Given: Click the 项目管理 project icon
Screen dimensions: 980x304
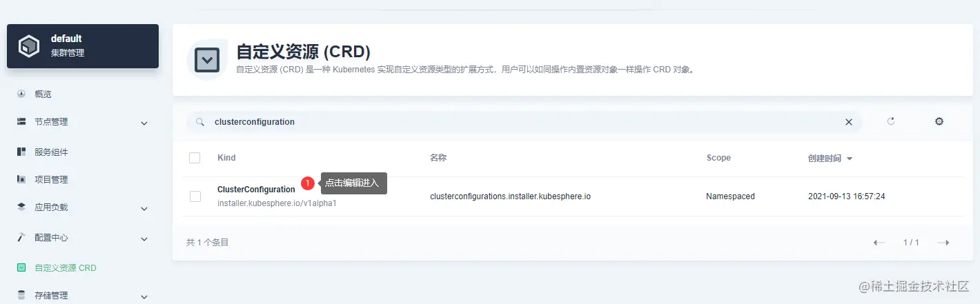Looking at the screenshot, I should [21, 179].
